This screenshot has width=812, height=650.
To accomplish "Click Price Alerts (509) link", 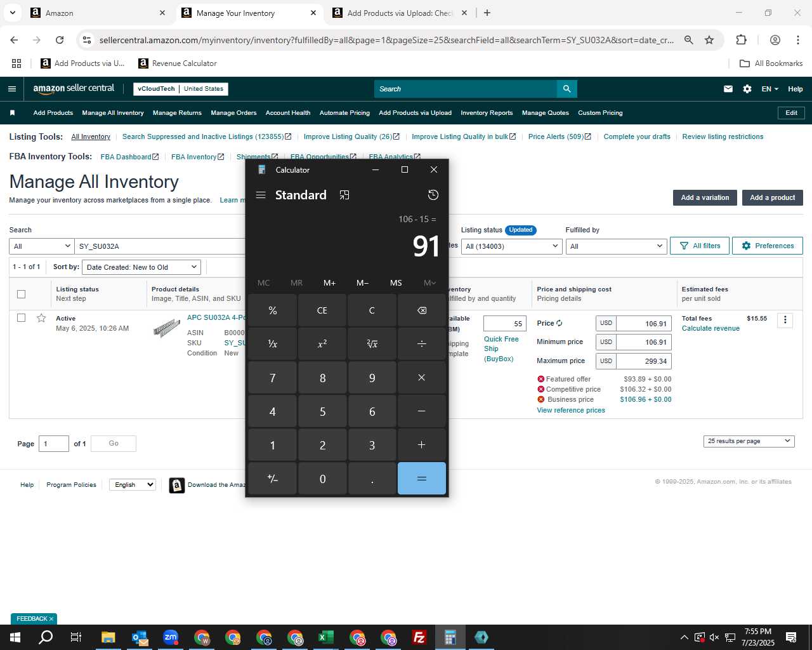I will tap(560, 136).
